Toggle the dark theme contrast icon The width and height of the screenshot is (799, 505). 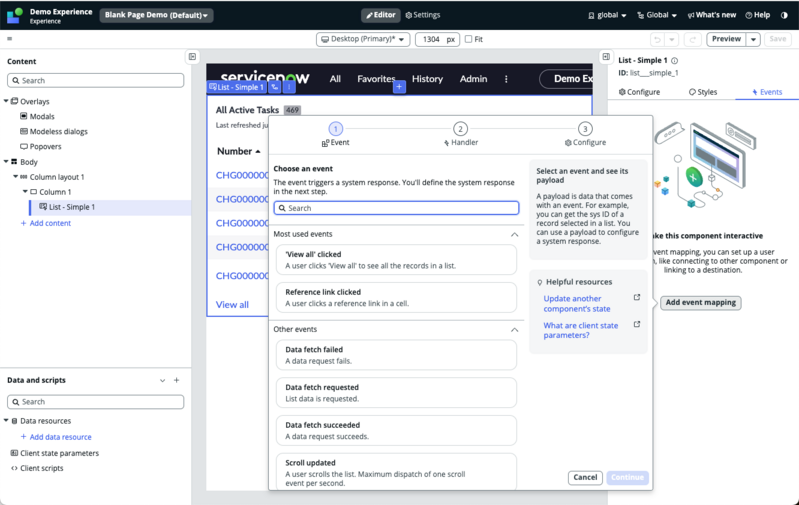(784, 15)
